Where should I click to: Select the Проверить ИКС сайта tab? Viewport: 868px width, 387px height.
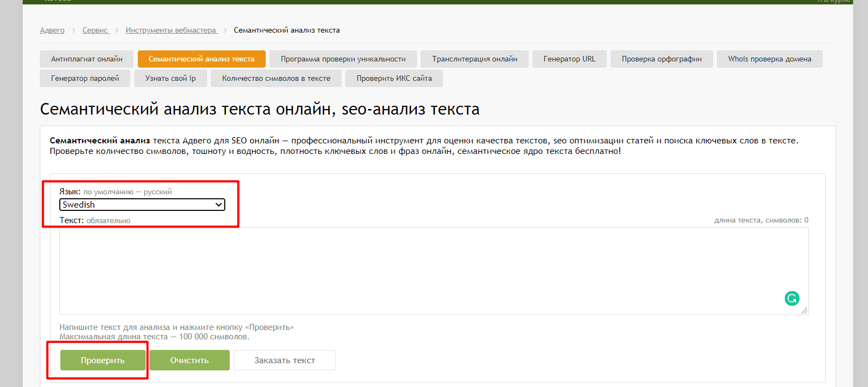pyautogui.click(x=394, y=79)
